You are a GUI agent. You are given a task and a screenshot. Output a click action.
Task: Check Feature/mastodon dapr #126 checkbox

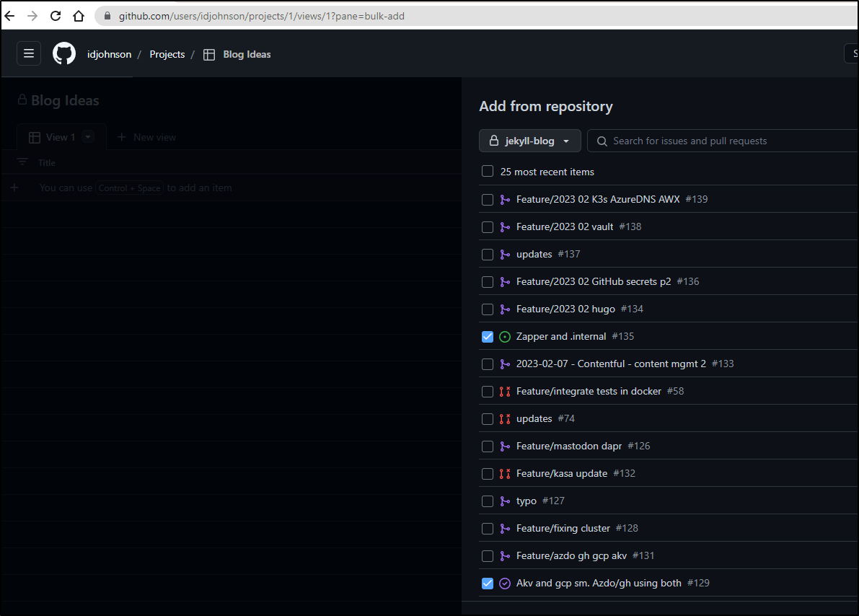488,446
